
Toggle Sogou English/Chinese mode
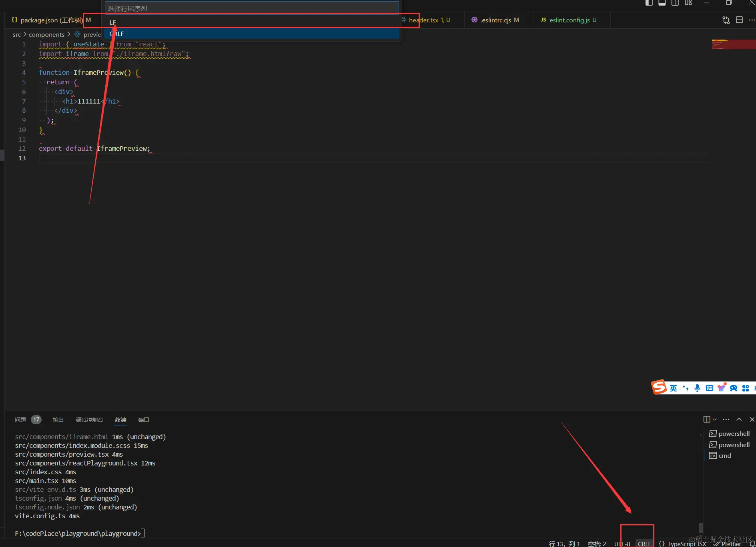click(x=673, y=388)
